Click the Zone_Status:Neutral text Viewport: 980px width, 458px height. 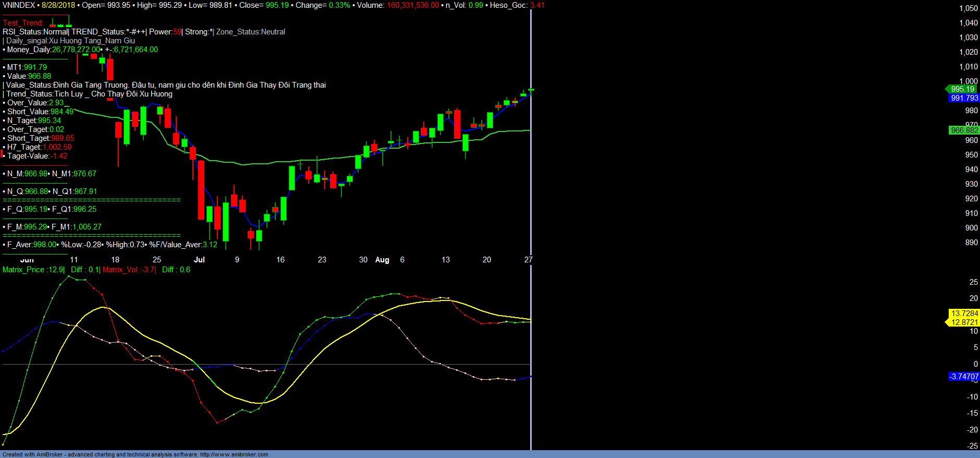[251, 32]
